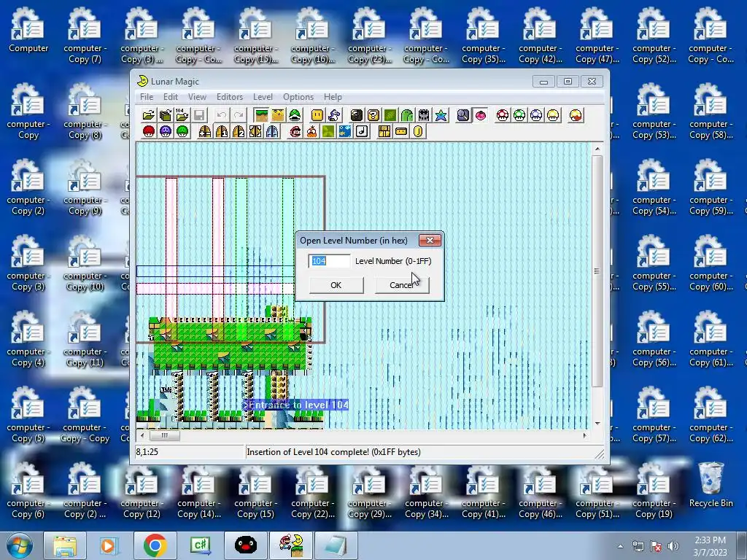Screen dimensions: 747x560
Task: Click the volume speaker tray icon
Action: 673,546
